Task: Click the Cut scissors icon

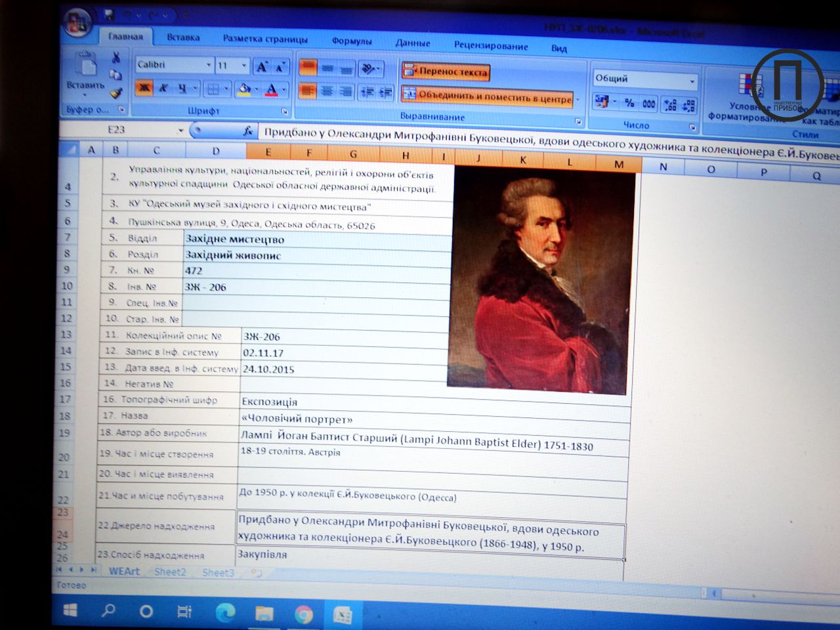Action: pyautogui.click(x=115, y=58)
